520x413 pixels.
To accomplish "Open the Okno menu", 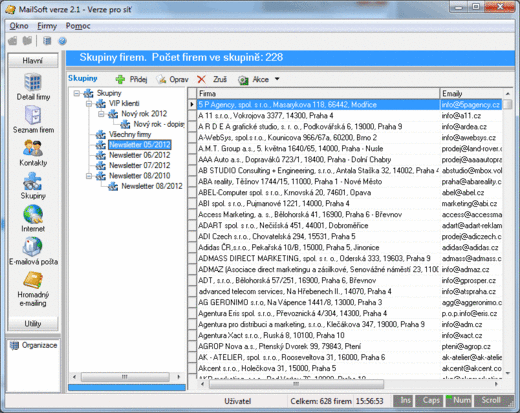I will [x=19, y=26].
